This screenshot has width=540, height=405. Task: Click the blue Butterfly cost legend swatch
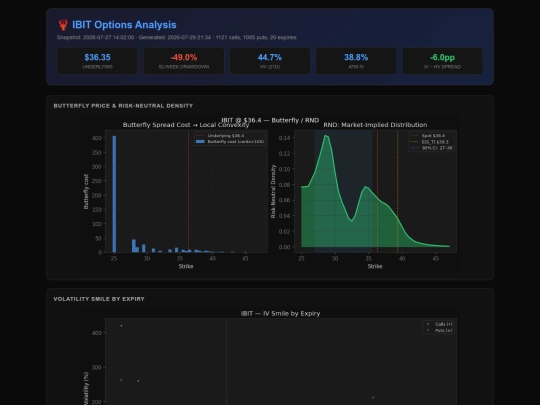pos(200,142)
